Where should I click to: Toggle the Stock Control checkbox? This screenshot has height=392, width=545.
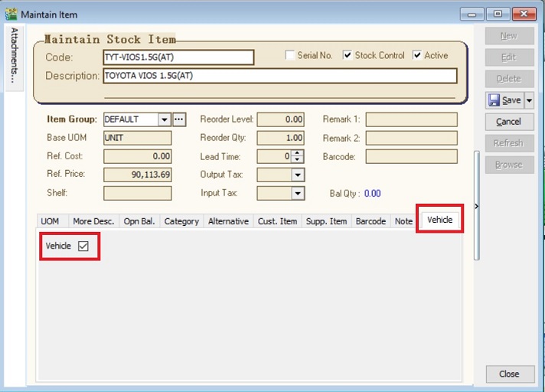348,55
